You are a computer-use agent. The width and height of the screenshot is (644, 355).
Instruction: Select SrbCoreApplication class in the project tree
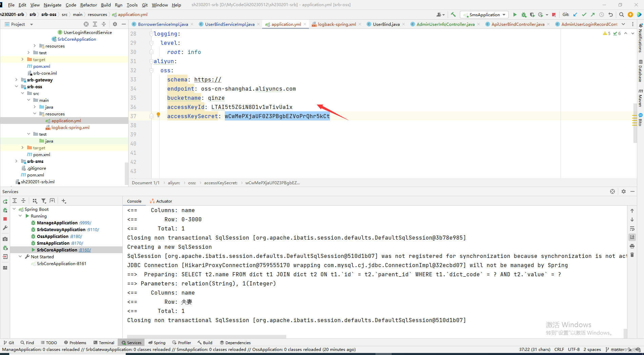click(77, 39)
